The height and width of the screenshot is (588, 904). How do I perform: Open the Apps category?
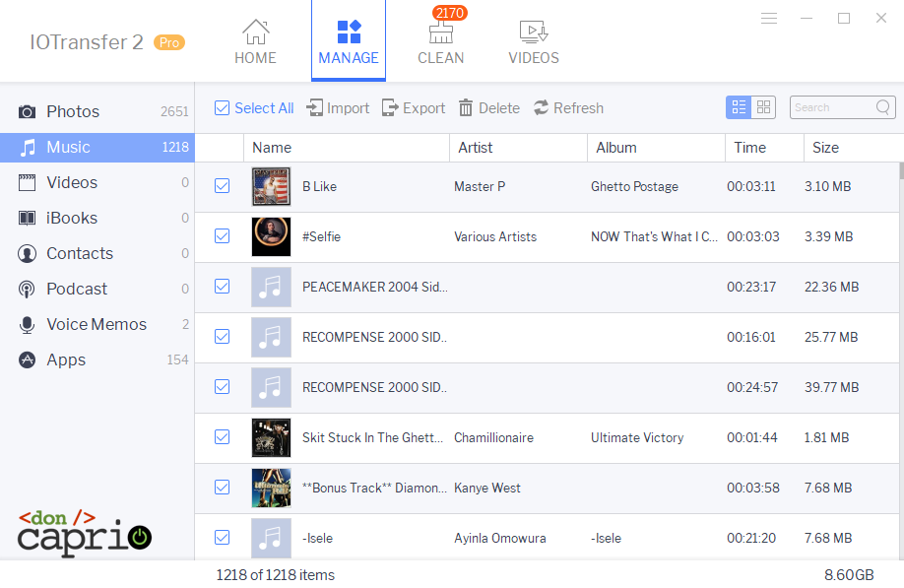click(97, 359)
